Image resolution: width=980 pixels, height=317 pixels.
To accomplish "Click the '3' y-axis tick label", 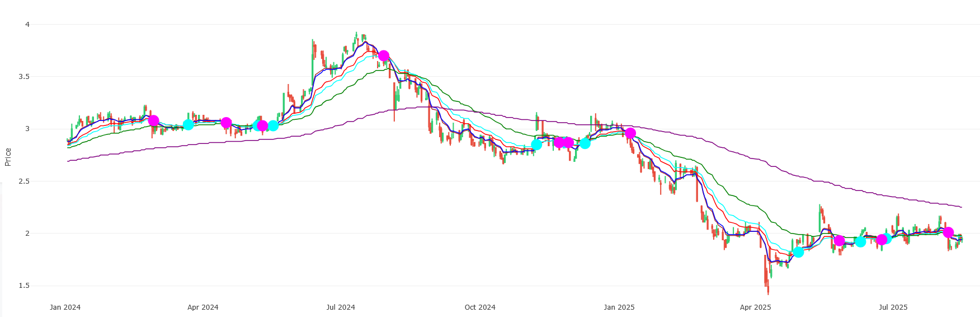I will pos(27,129).
